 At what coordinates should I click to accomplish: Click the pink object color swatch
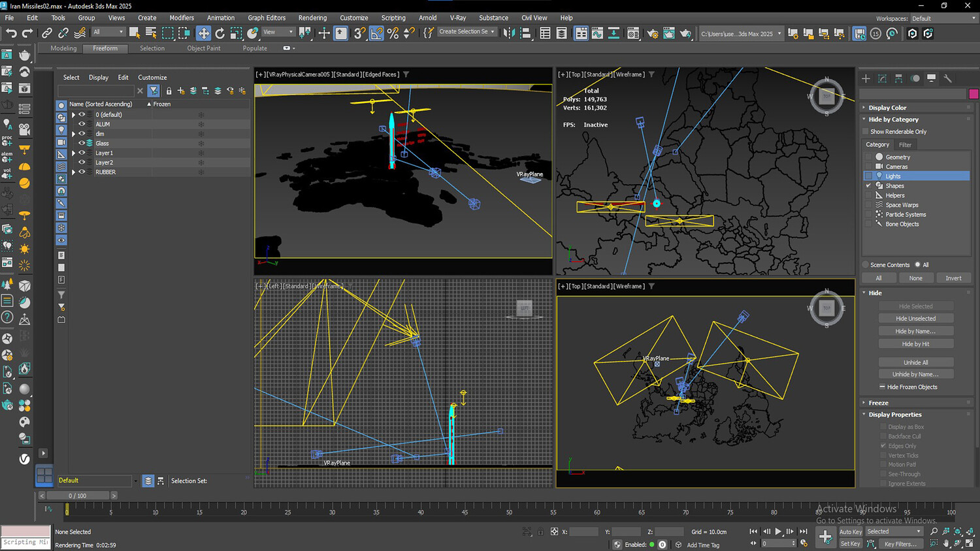click(x=973, y=94)
